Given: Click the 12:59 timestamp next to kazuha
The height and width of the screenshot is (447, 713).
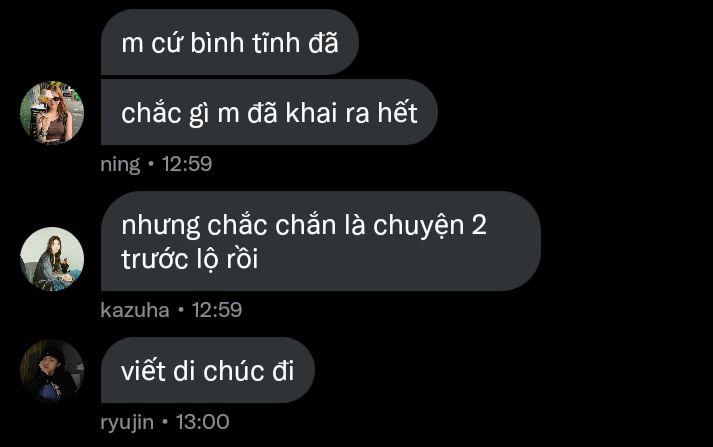Looking at the screenshot, I should click(216, 310).
